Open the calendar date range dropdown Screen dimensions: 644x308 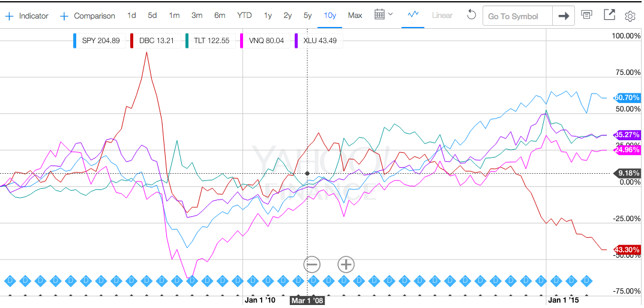(383, 16)
